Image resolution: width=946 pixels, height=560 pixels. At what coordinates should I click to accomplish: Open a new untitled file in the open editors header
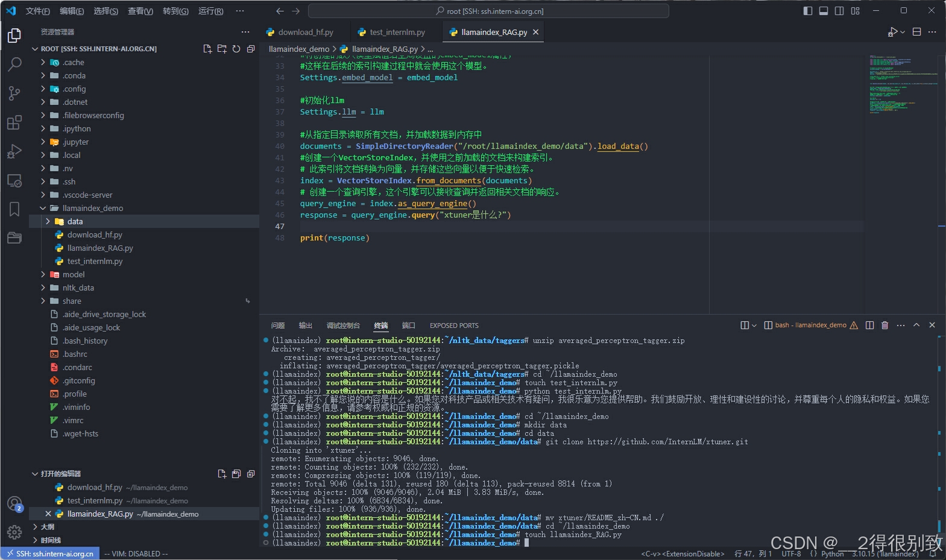[222, 474]
